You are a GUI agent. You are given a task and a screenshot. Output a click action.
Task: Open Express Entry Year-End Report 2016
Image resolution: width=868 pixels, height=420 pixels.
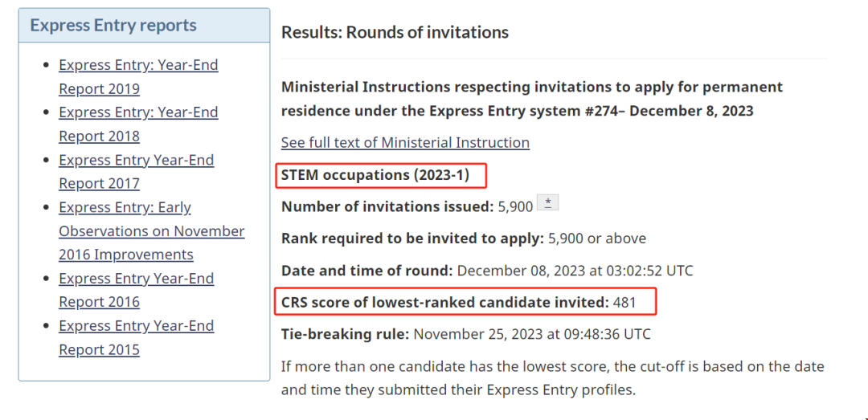tap(137, 290)
